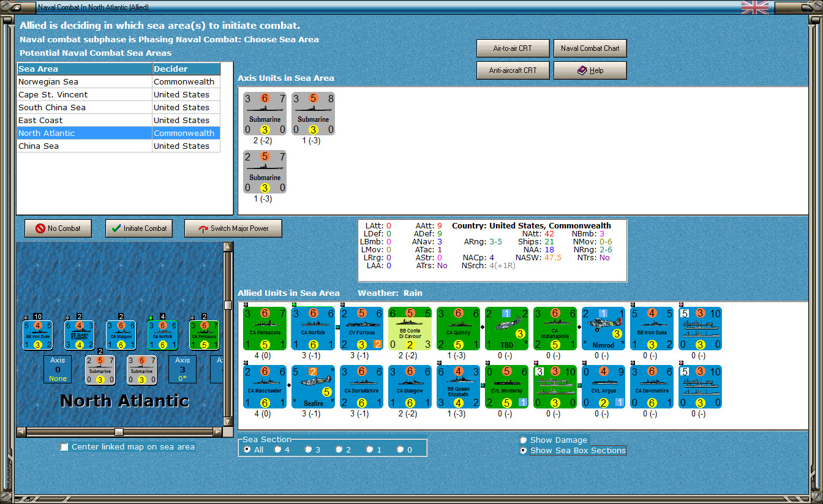The height and width of the screenshot is (504, 823).
Task: Select BB Iron Duke in Allied Units list
Action: point(652,328)
